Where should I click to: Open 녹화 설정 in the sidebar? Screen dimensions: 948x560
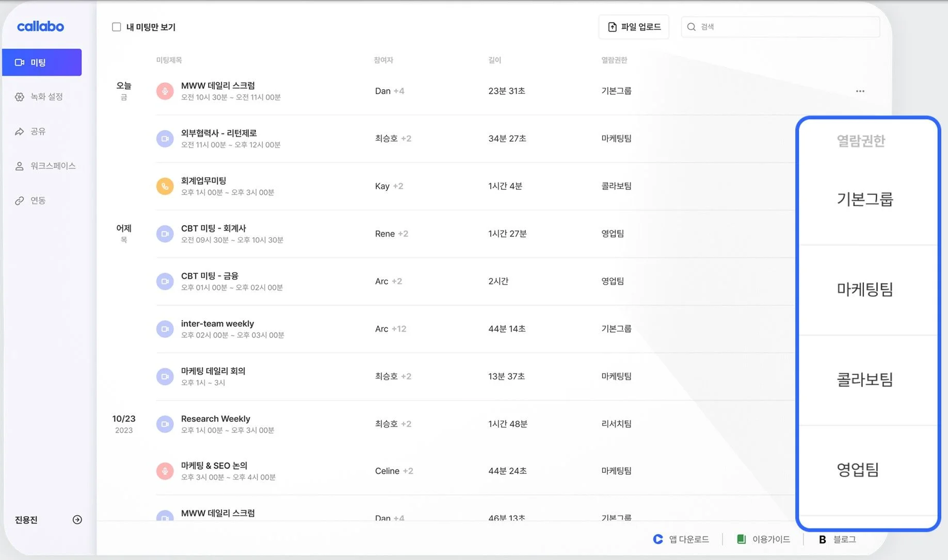[46, 97]
